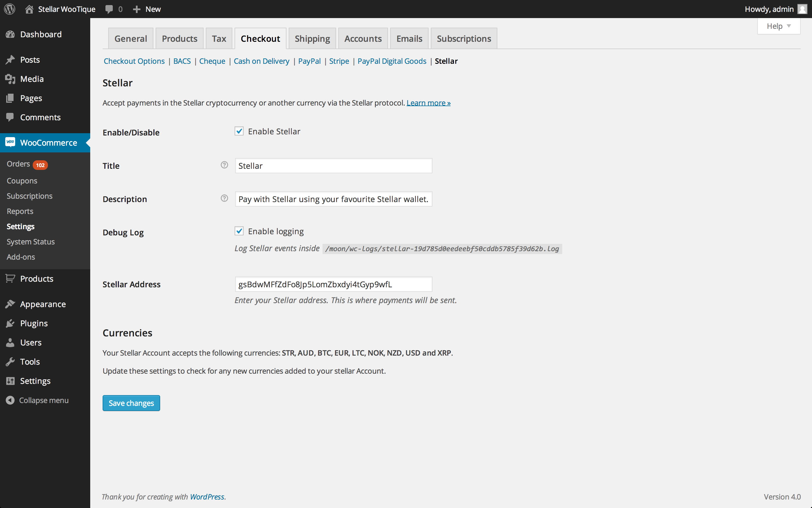
Task: Open PayPal Digital Goods link
Action: pyautogui.click(x=392, y=61)
